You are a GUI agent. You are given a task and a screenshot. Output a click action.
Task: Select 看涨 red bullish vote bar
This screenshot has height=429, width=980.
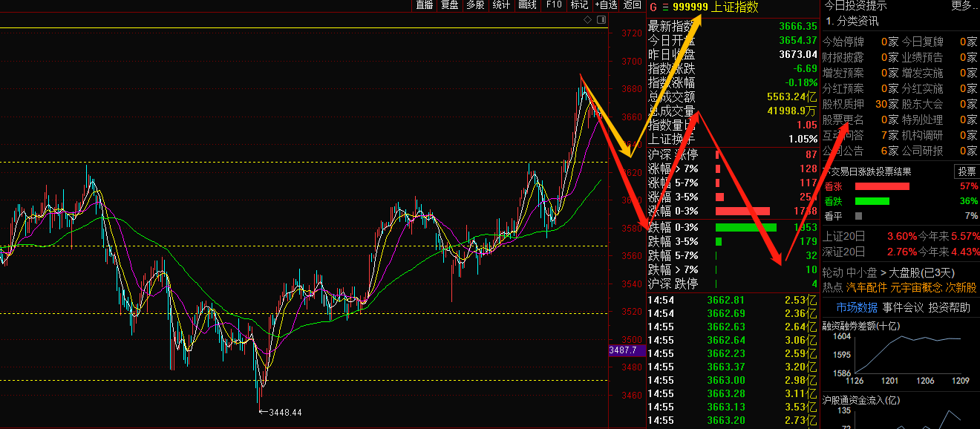pos(882,186)
